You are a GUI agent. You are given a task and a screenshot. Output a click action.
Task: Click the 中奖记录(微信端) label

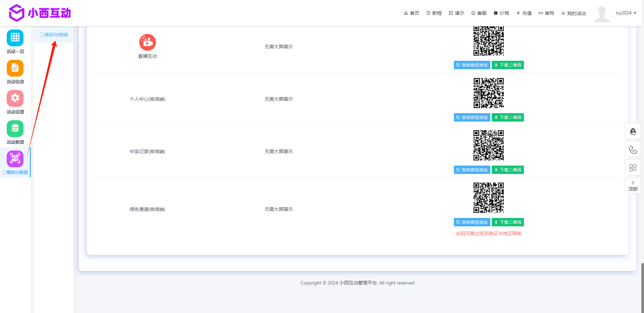pos(148,151)
